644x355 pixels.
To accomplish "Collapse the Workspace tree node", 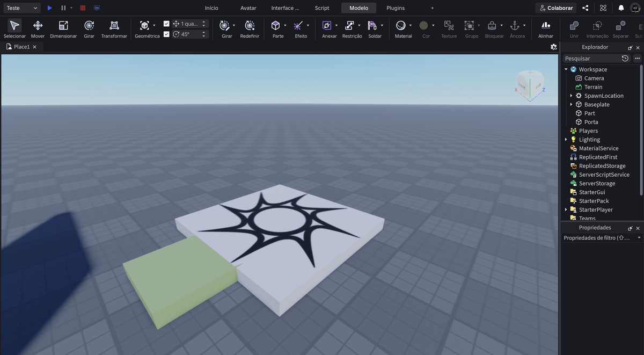I will [566, 69].
